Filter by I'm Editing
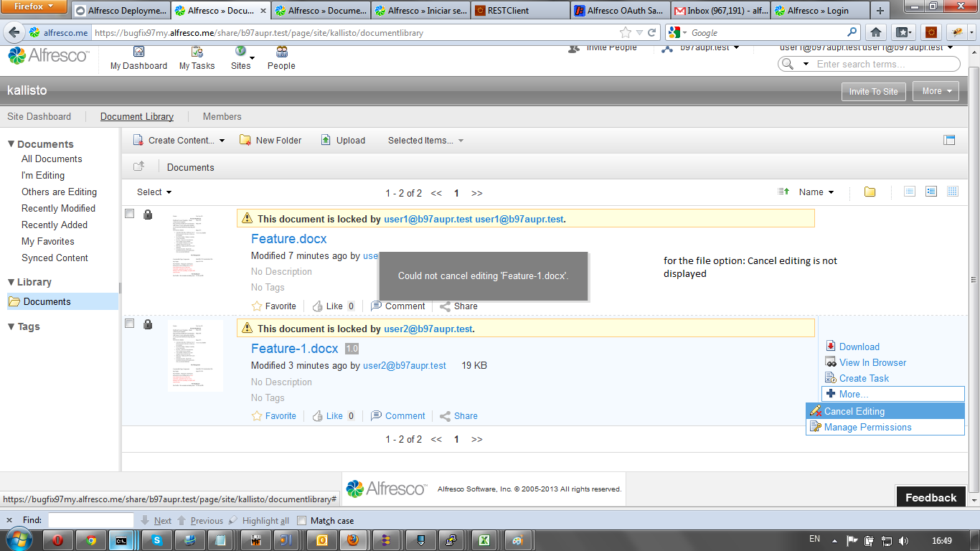Screen dimensions: 980x551 point(43,175)
